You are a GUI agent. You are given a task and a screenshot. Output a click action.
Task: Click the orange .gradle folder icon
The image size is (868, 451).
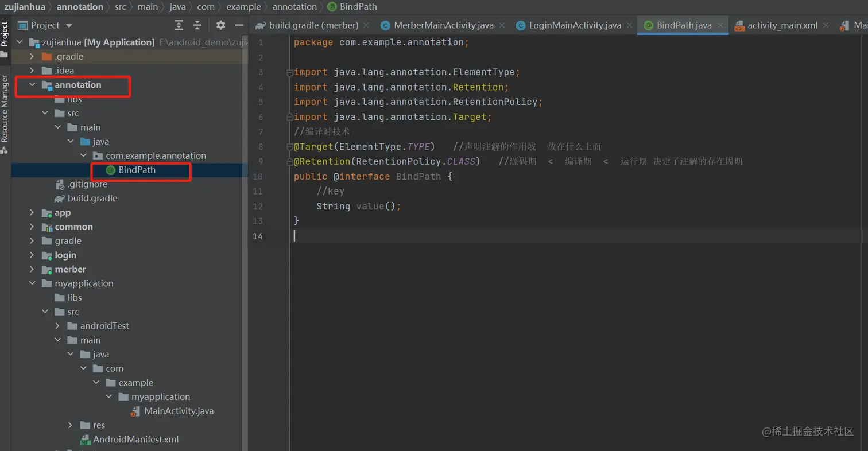[47, 56]
